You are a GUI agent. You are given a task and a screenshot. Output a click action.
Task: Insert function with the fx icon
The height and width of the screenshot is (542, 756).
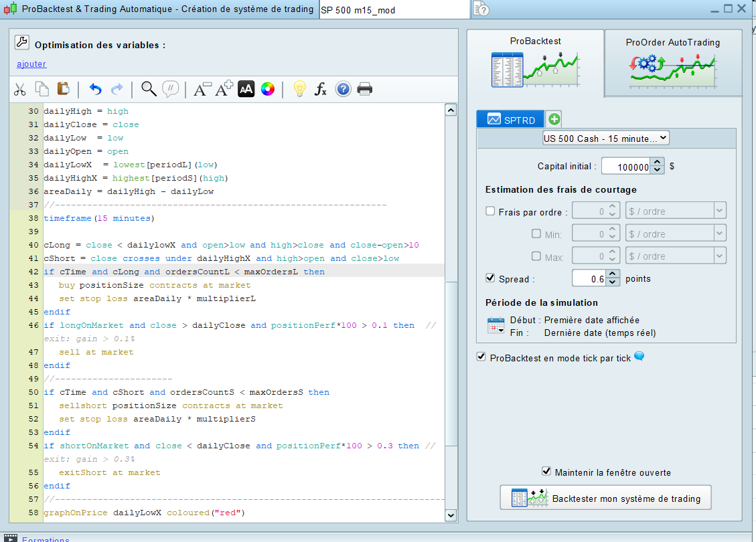(321, 89)
